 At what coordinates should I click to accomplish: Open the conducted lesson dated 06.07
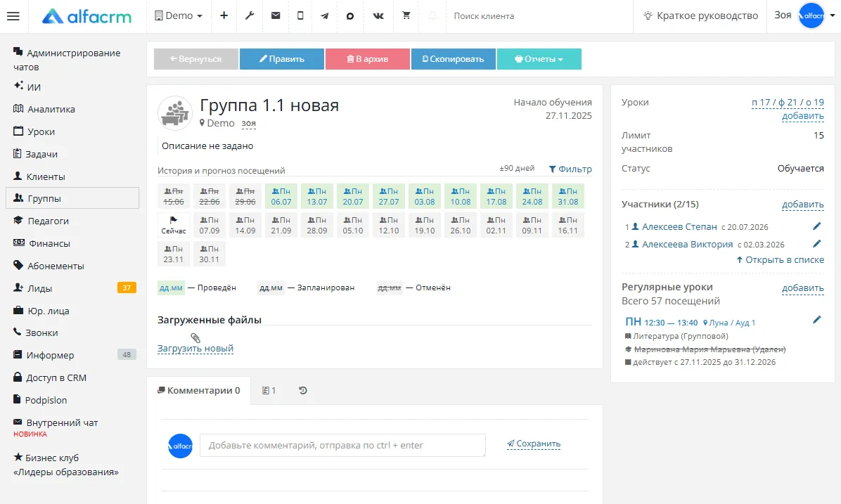coord(281,196)
